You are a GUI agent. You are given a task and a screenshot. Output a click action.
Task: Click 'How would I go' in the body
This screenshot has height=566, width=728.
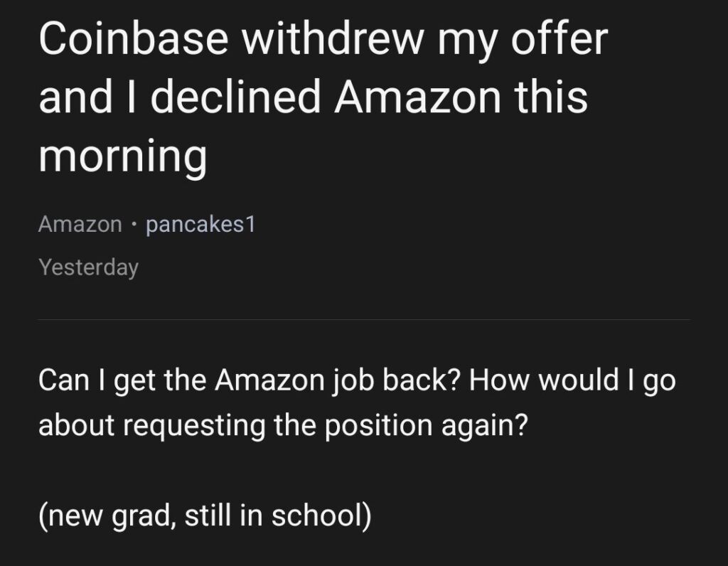pyautogui.click(x=572, y=380)
